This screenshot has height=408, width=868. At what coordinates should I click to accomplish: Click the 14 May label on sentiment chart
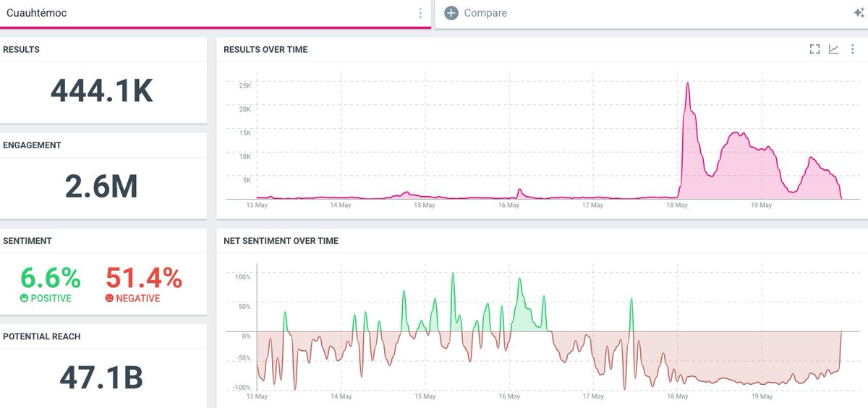[341, 396]
